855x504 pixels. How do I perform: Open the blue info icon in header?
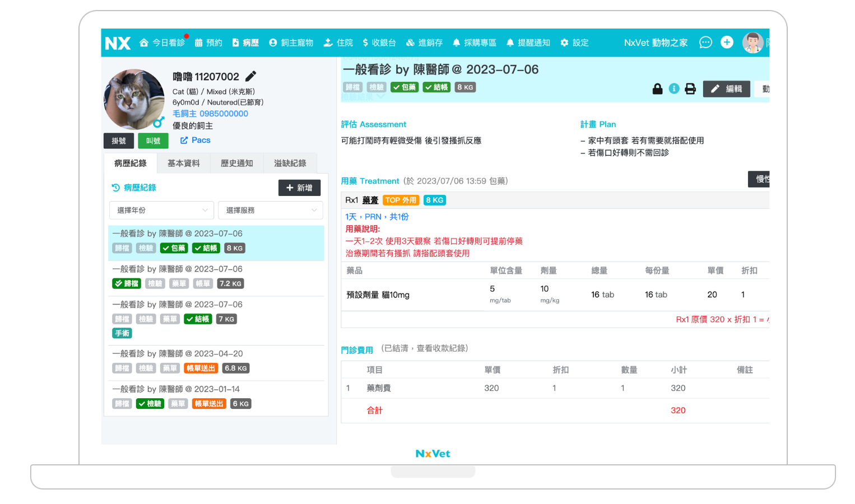click(x=674, y=89)
